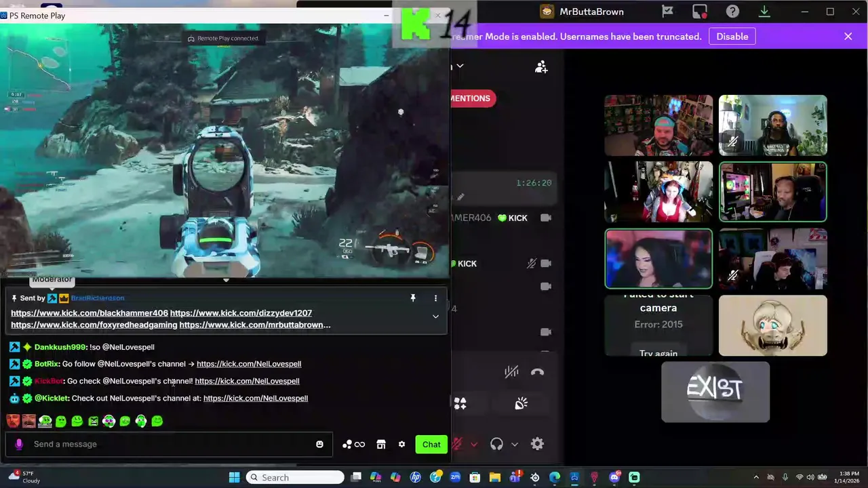Image resolution: width=868 pixels, height=488 pixels.
Task: Open the NelLovespell link in the BotRix message
Action: point(249,364)
